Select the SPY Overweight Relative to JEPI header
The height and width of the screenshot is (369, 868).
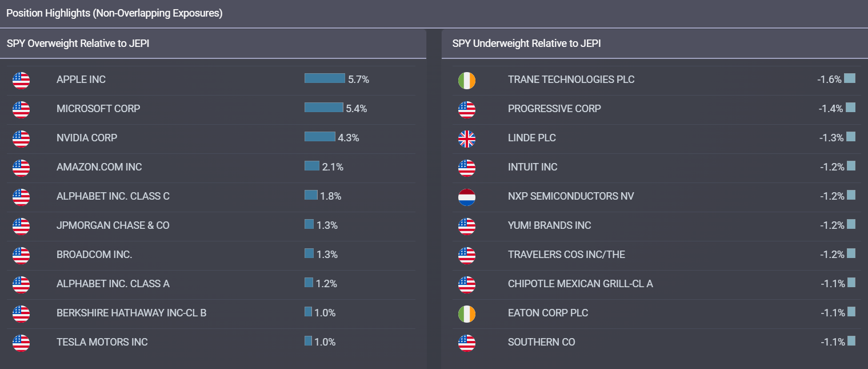point(78,43)
